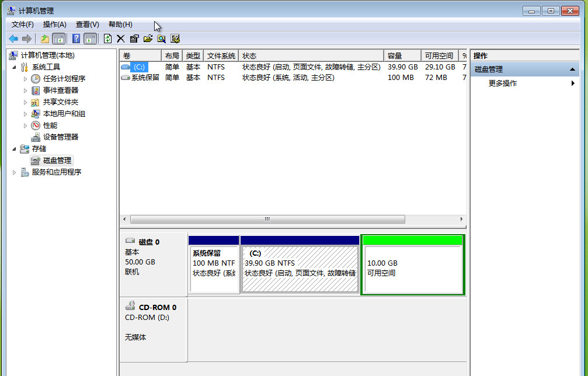Collapse the 磁盘管理 actions section arrow
This screenshot has height=376, width=588.
pyautogui.click(x=573, y=69)
